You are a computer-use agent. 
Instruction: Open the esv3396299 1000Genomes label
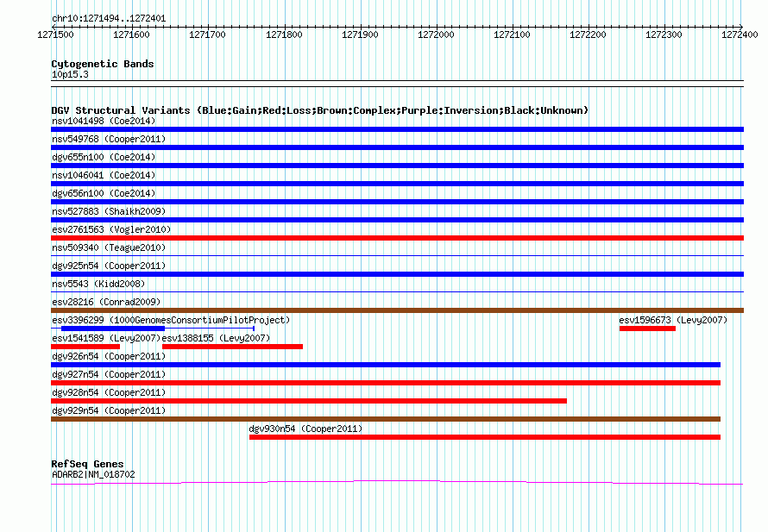click(171, 320)
